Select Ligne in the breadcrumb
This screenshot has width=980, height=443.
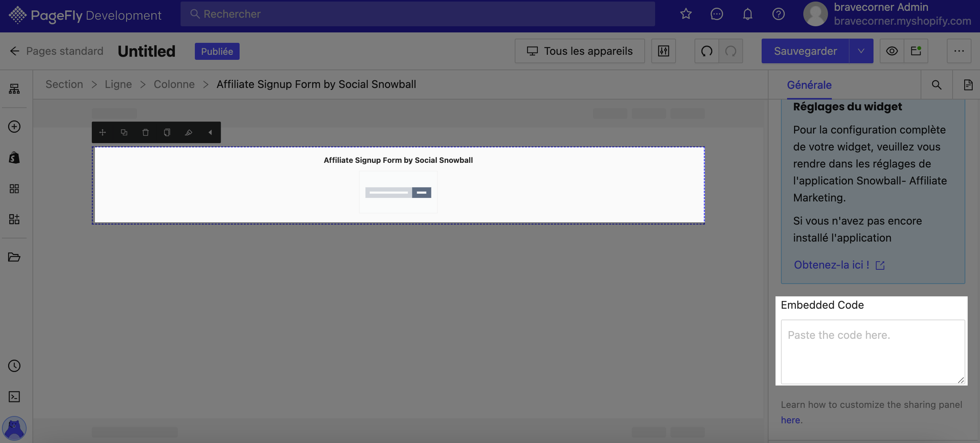point(118,84)
